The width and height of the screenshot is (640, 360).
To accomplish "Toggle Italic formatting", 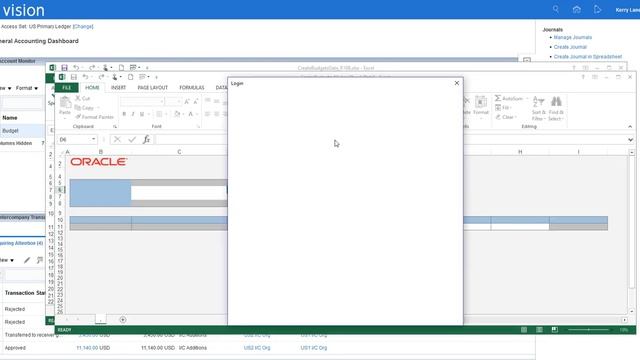I will pyautogui.click(x=133, y=114).
